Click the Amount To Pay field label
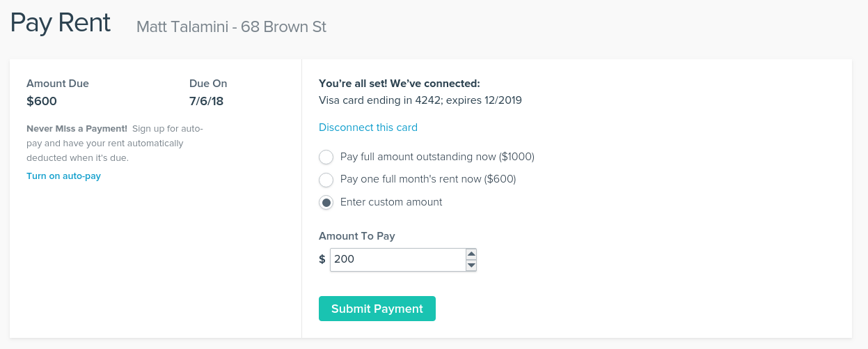The image size is (868, 349). pos(357,236)
